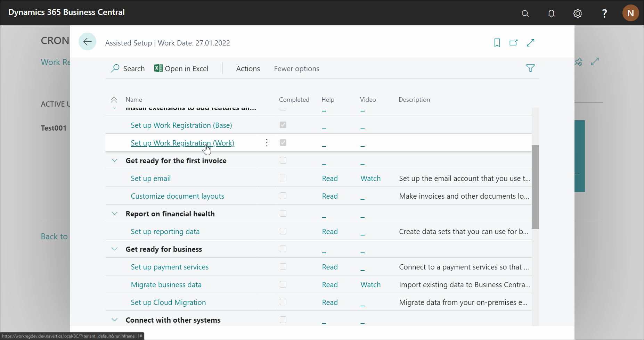Toggle Completed checkbox for Migrate business data
The image size is (644, 340).
click(283, 284)
